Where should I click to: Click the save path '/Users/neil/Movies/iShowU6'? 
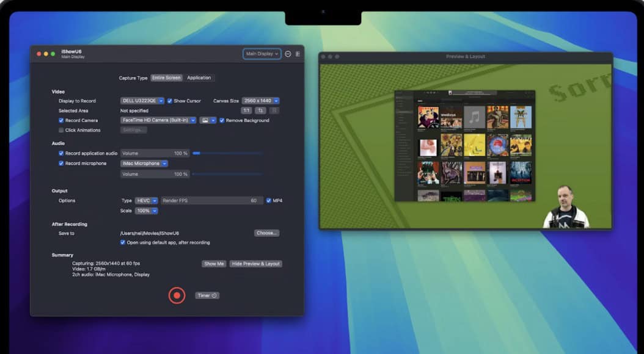click(x=150, y=233)
